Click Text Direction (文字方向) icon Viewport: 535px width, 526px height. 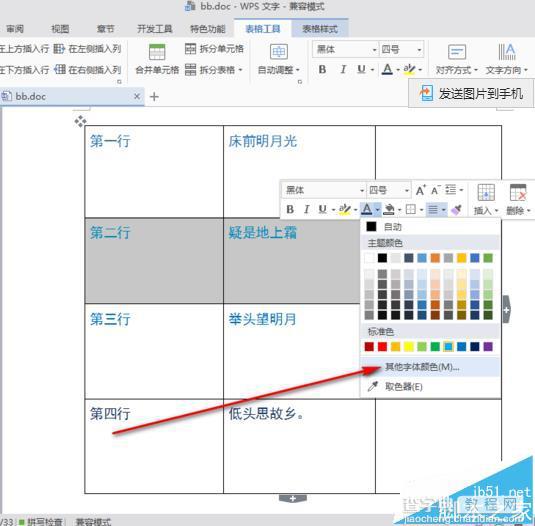tap(507, 52)
